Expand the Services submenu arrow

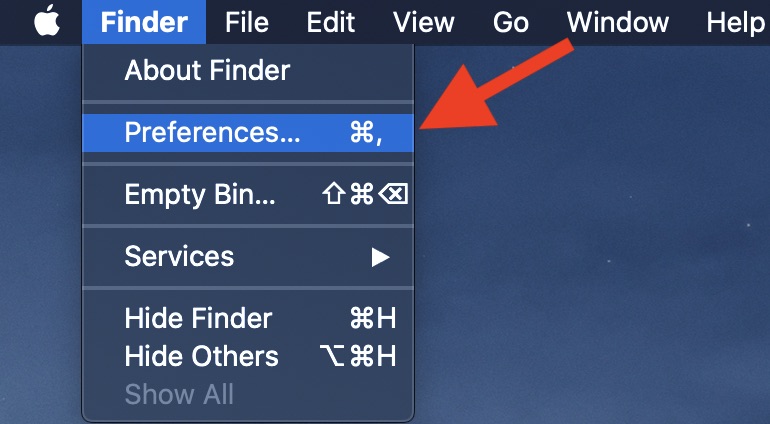coord(380,257)
